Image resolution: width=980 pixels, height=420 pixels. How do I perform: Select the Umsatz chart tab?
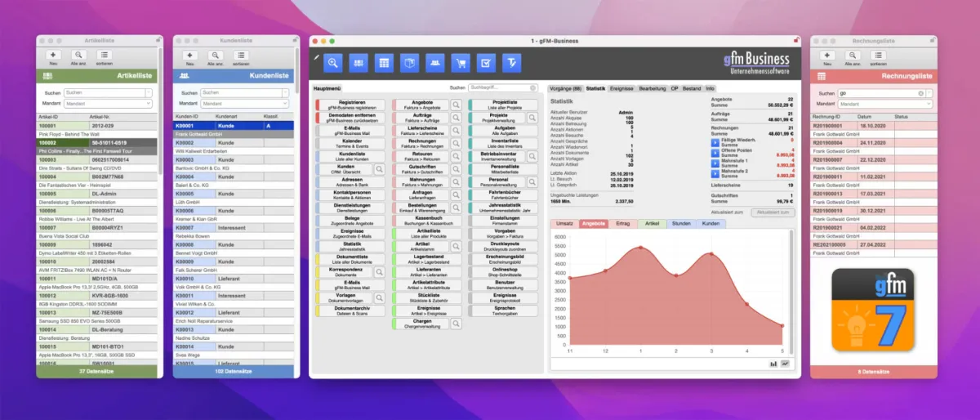point(564,223)
